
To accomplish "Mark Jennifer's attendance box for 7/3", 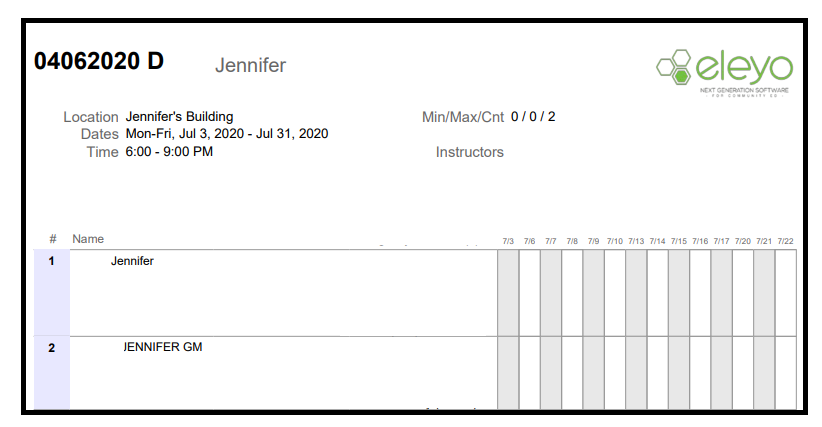I will point(508,292).
